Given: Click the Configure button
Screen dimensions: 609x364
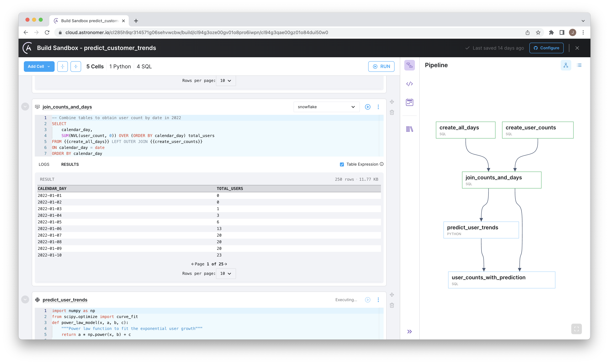Looking at the screenshot, I should coord(546,48).
